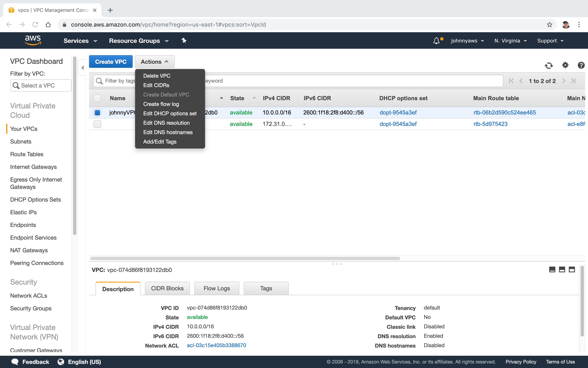Click the details pane vertical scrollbar
This screenshot has width=588, height=368.
tap(582, 301)
